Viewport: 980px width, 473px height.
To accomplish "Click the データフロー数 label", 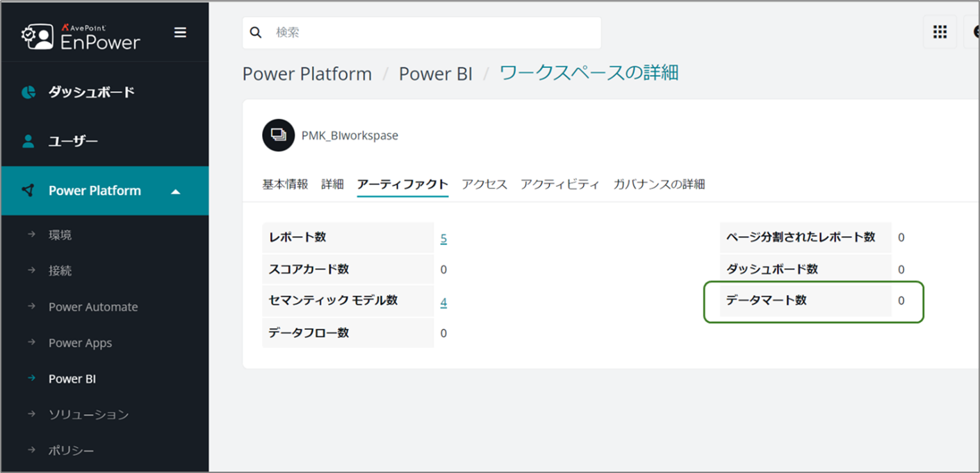I will pos(309,333).
